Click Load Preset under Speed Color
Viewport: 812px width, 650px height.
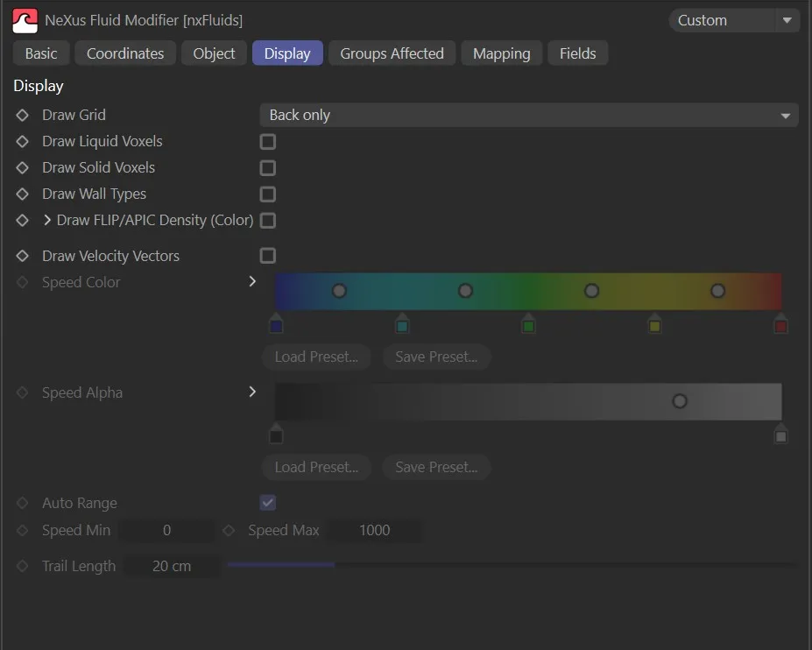[x=315, y=357]
